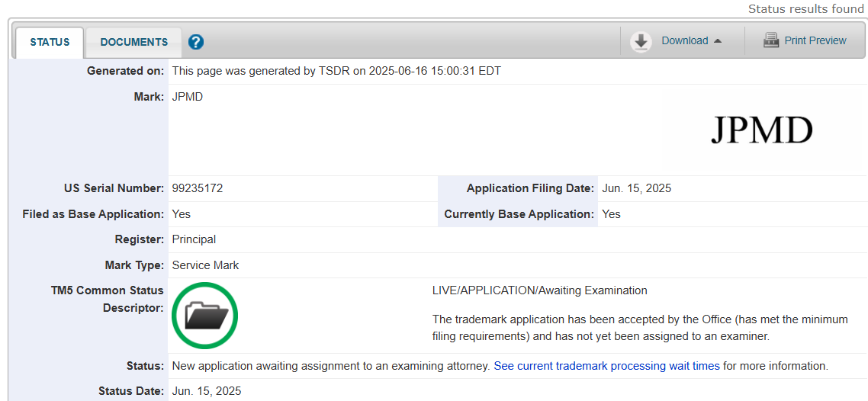Click the Status Date value
Image resolution: width=868 pixels, height=401 pixels.
coord(206,391)
